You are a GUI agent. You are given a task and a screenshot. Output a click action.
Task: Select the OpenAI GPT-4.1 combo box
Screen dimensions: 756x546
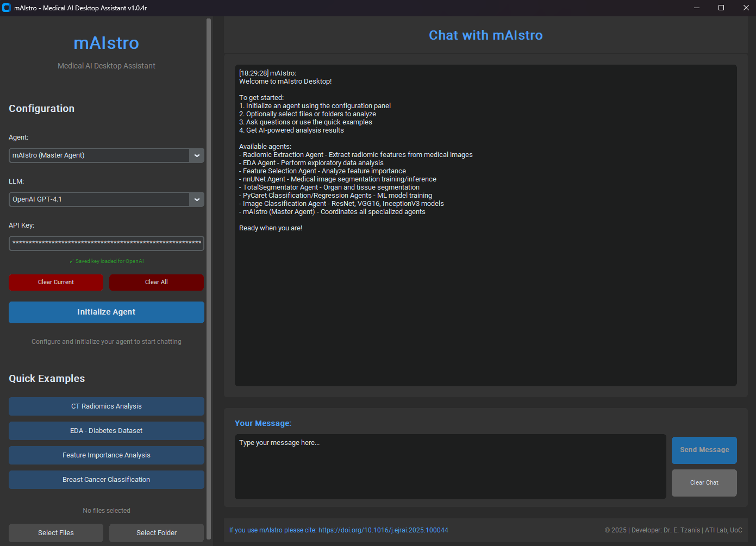coord(107,199)
